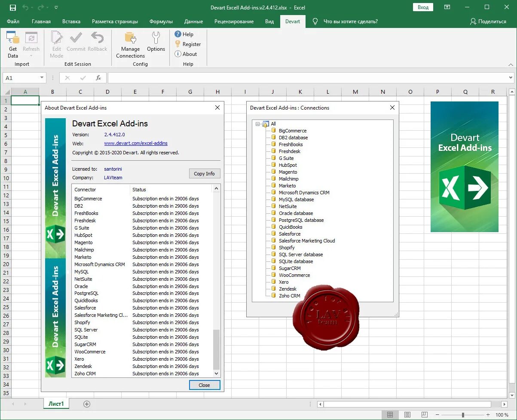517x420 pixels.
Task: Select column K header
Action: pyautogui.click(x=300, y=92)
